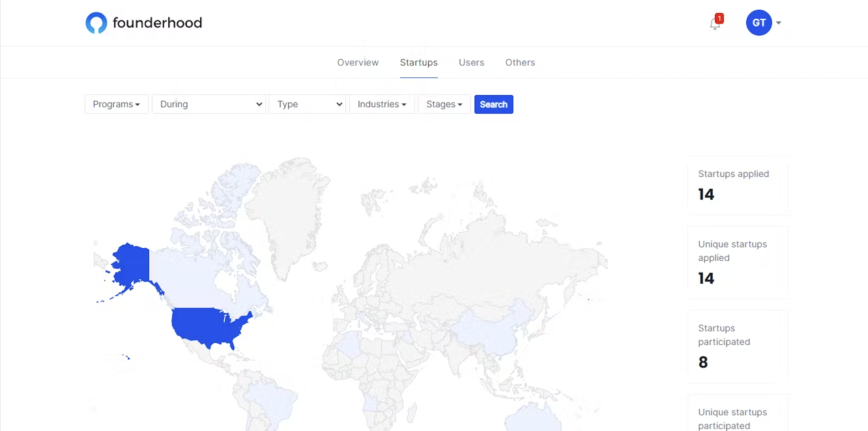
Task: Click the Startups applied card
Action: point(737,184)
